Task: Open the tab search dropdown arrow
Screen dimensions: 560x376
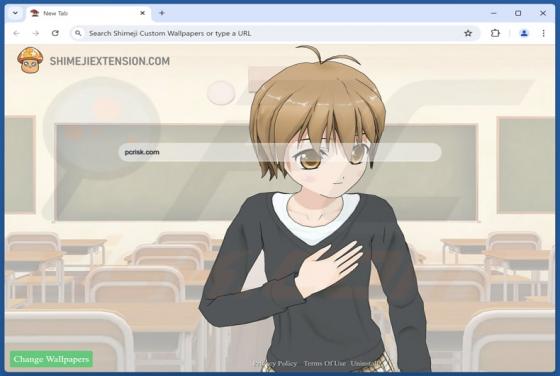Action: tap(15, 13)
